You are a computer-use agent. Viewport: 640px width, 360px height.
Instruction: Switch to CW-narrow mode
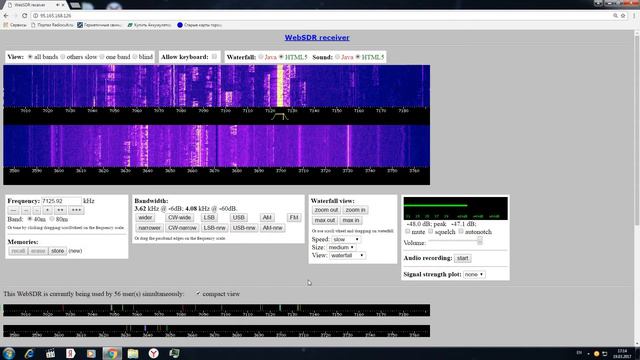(x=182, y=228)
